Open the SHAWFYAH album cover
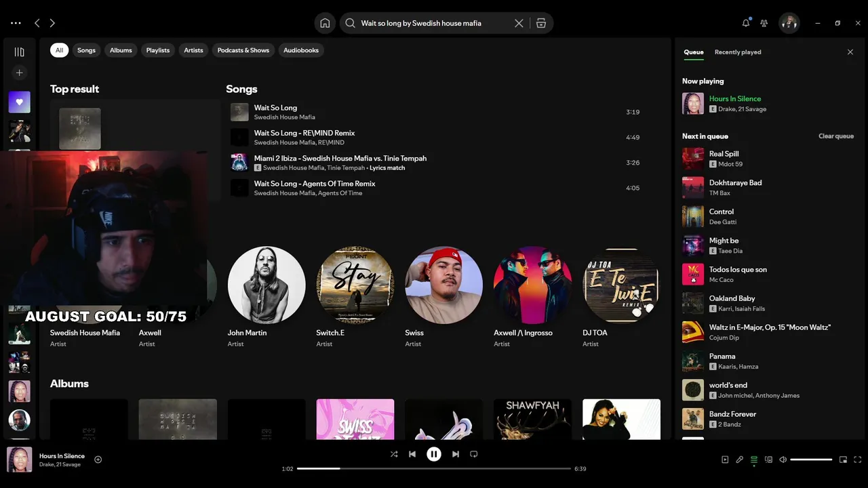 tap(532, 419)
